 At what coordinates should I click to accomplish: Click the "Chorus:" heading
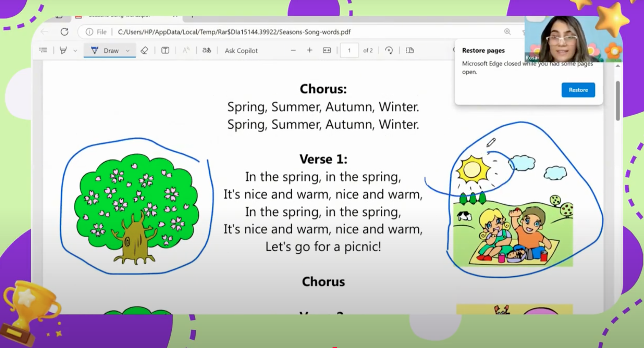pos(323,89)
